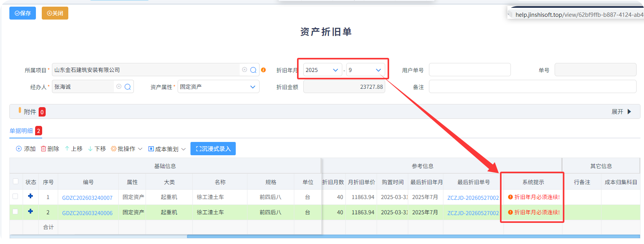Click row 1 warning icon 折旧年月必须连续
The width and height of the screenshot is (644, 244).
point(511,197)
